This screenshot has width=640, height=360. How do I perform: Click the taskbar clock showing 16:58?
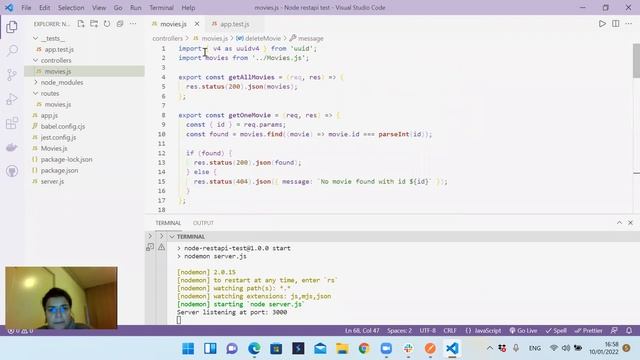[603, 348]
